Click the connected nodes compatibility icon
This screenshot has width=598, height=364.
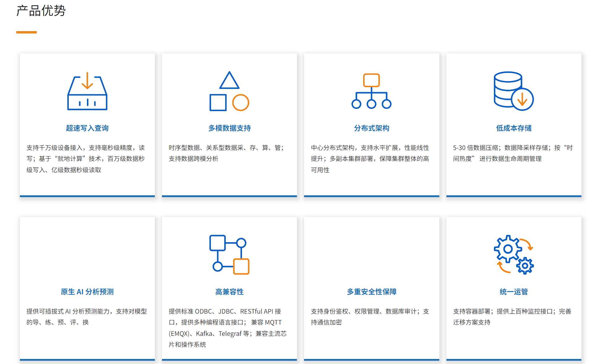[x=229, y=255]
